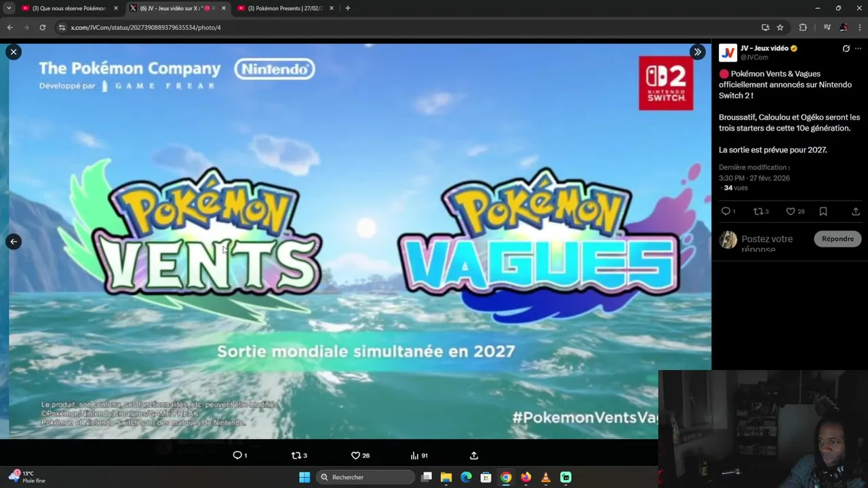Image resolution: width=868 pixels, height=488 pixels.
Task: Open the view stats icon showing 91
Action: coord(414,455)
